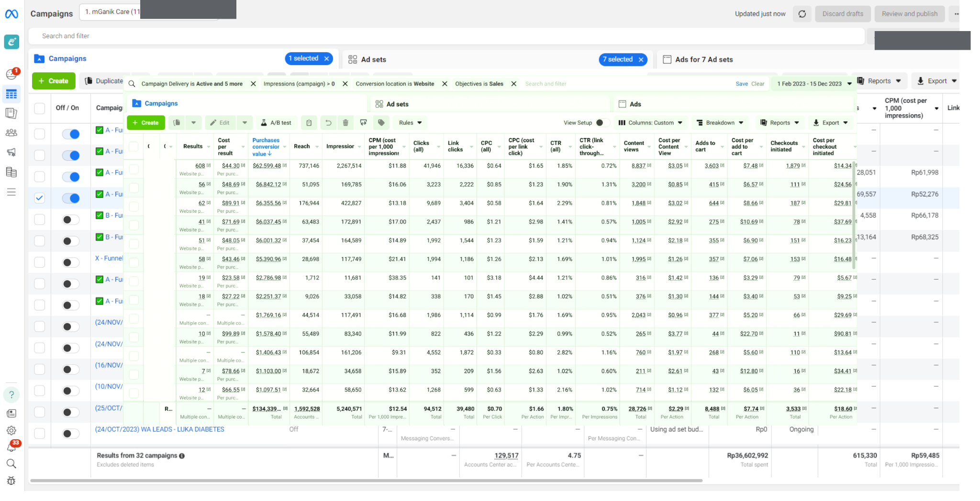Screen dimensions: 980x501
Task: Switch to the Ads for 7 Ad sets tab
Action: [x=703, y=59]
